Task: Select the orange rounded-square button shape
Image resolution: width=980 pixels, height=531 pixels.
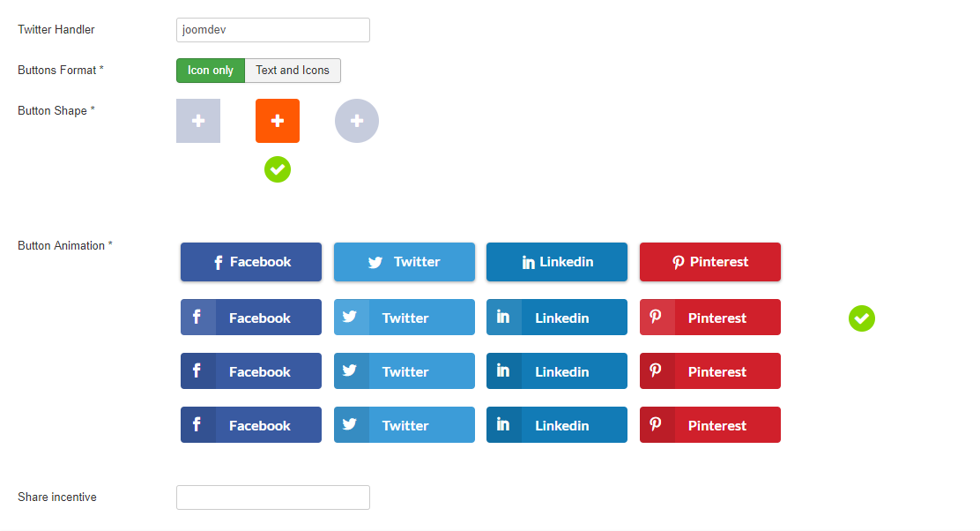Action: 278,121
